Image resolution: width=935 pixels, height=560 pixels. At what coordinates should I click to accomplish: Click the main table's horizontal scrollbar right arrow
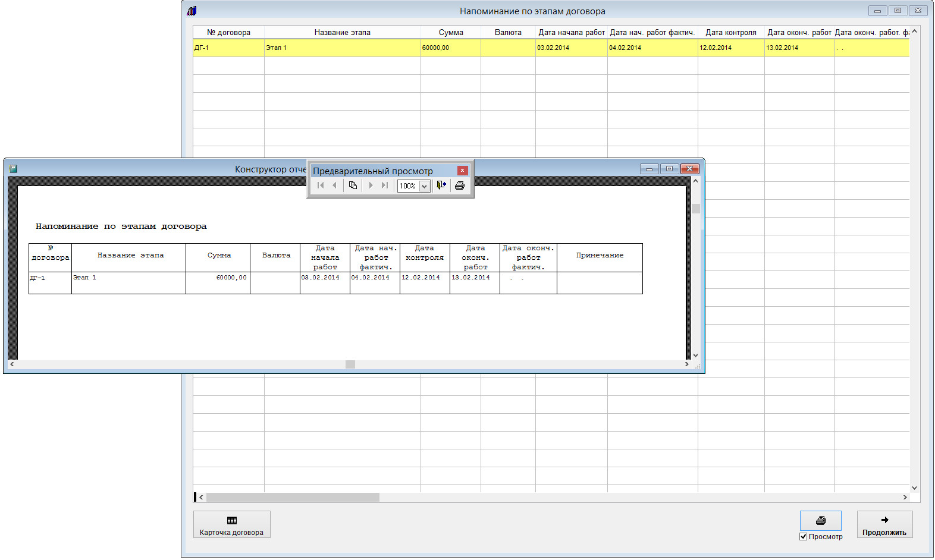pos(905,497)
